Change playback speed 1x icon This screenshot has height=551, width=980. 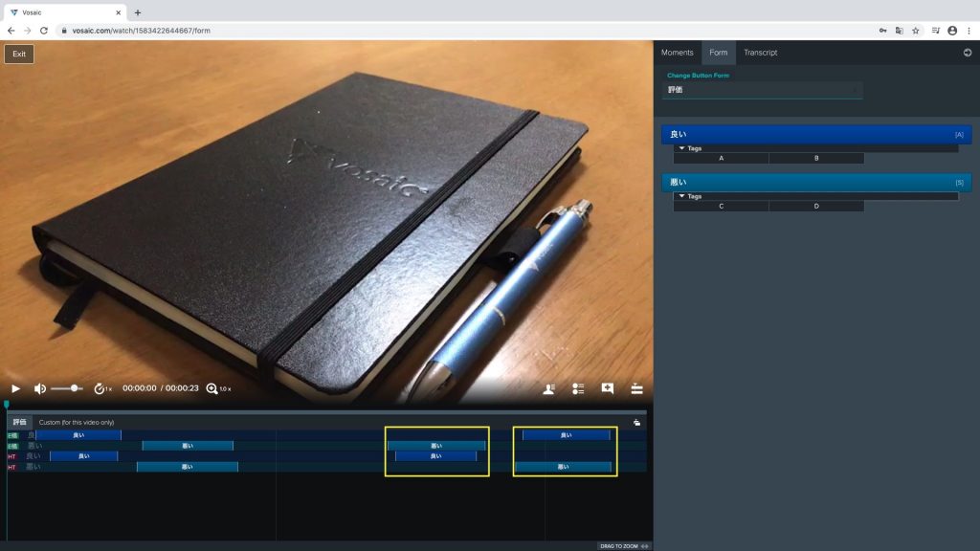(x=102, y=388)
